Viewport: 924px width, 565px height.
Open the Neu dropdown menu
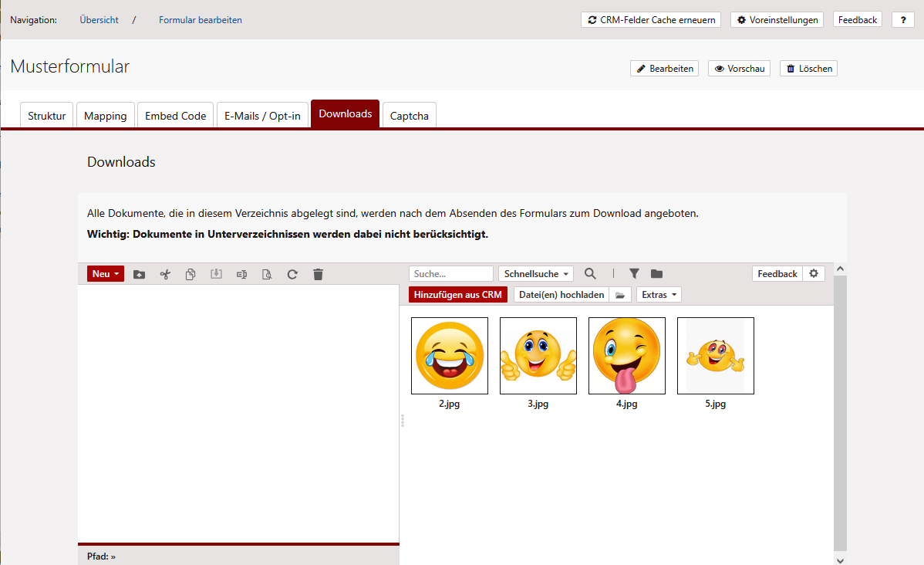point(106,274)
